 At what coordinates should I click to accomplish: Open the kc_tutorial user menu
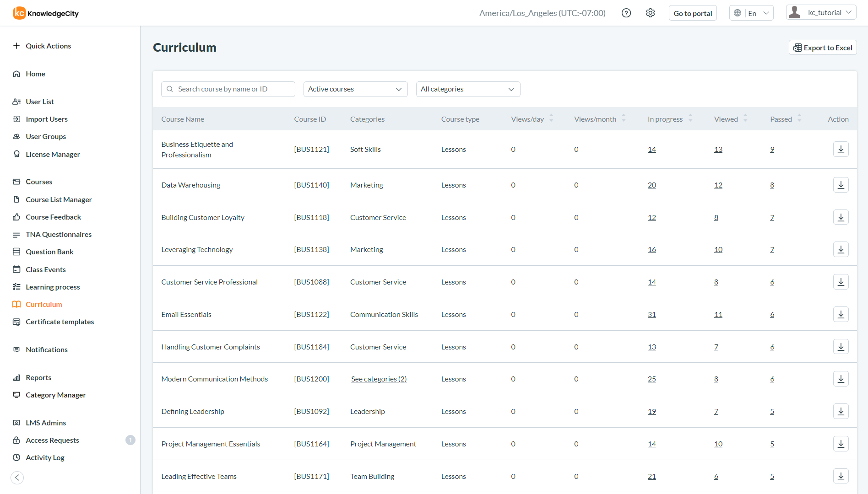(821, 13)
